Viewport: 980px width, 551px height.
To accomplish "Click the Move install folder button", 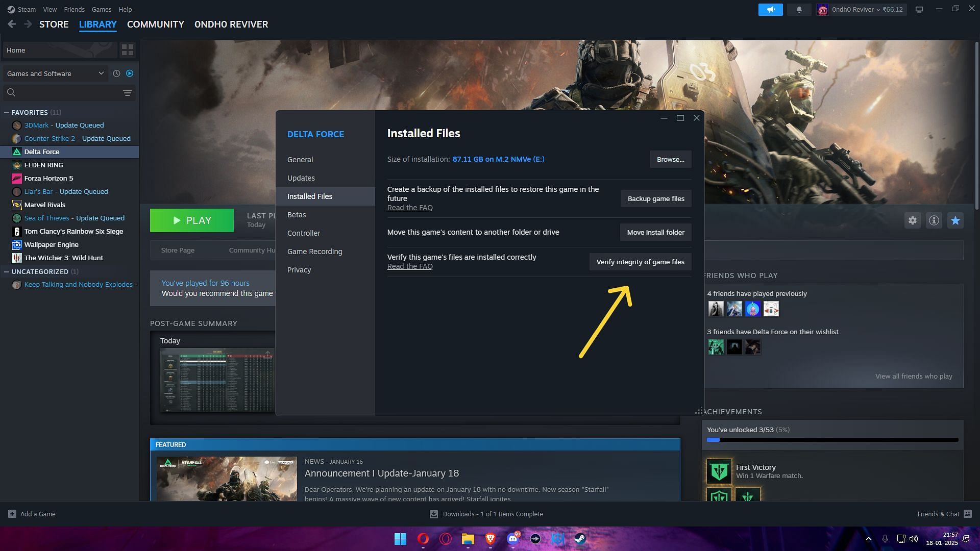I will pos(655,232).
